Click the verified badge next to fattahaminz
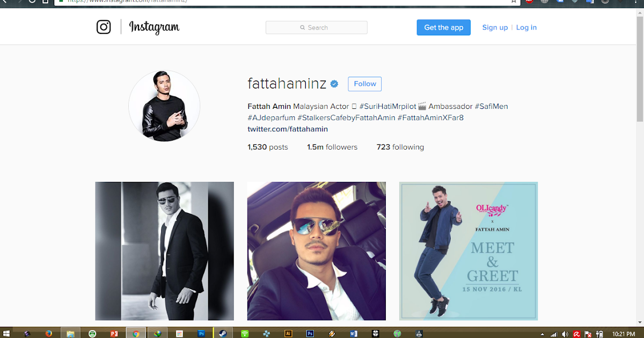644x338 pixels. pos(334,84)
